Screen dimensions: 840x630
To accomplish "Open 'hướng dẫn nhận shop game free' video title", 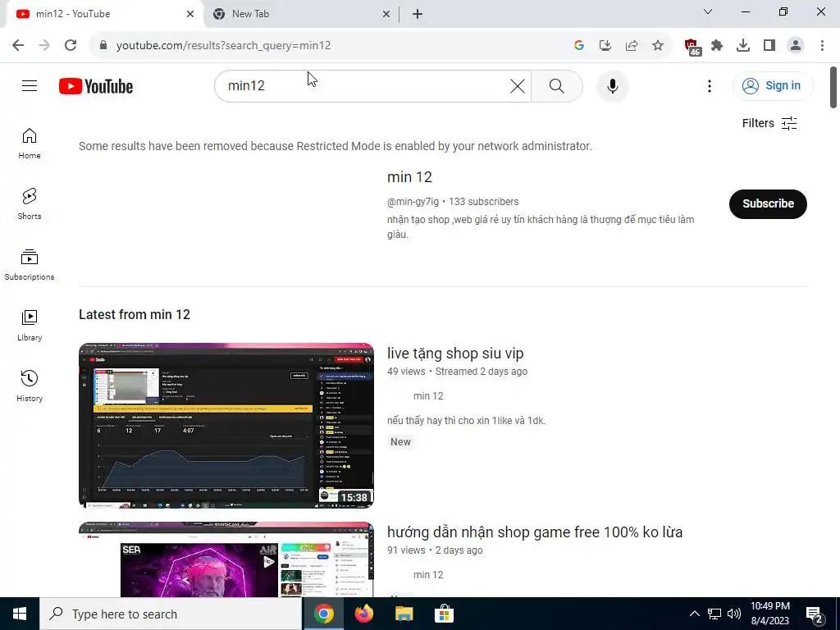I will click(535, 532).
